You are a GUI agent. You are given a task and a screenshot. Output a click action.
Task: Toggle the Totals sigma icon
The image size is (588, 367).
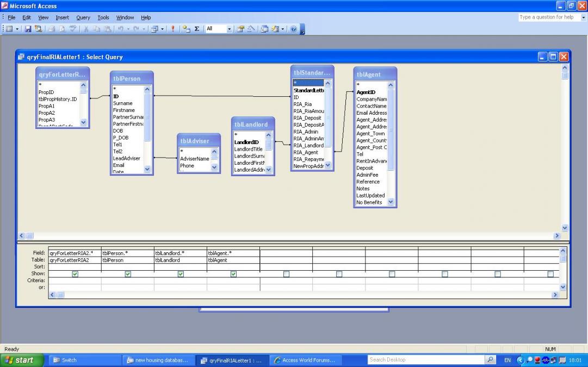tap(197, 29)
